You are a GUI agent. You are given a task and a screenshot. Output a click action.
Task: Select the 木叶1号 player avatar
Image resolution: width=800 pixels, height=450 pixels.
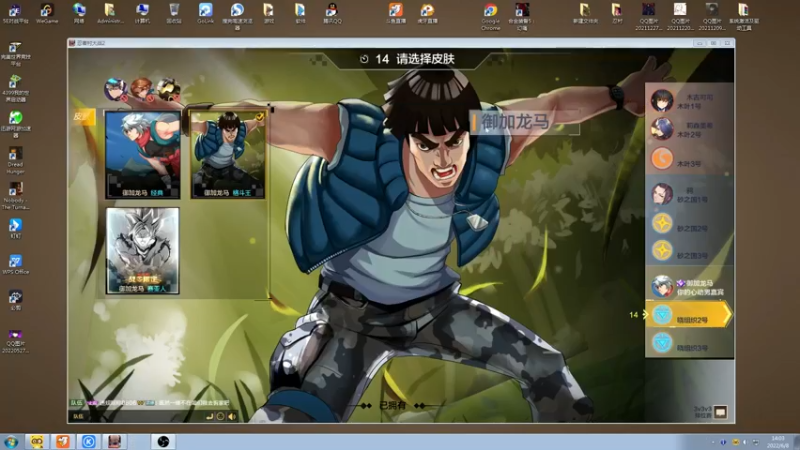[662, 101]
